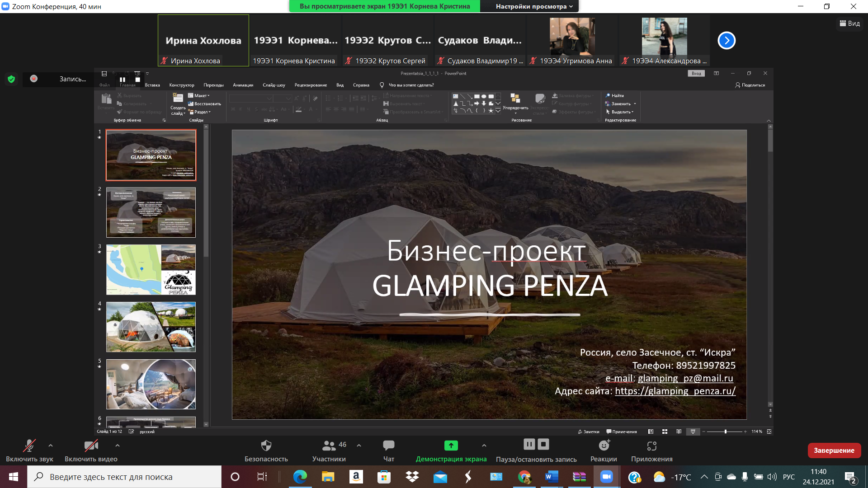This screenshot has height=488, width=868.
Task: Open the Чат chat panel
Action: [388, 451]
